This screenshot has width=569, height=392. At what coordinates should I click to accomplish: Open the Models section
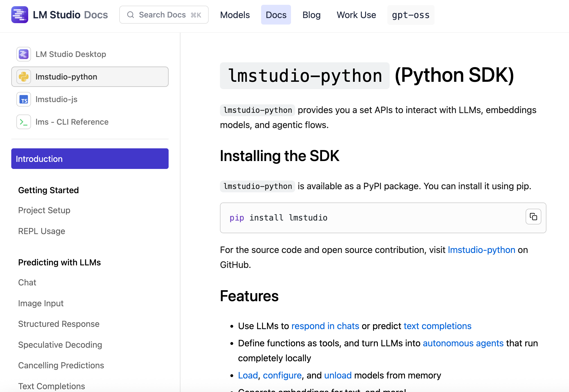coord(235,15)
